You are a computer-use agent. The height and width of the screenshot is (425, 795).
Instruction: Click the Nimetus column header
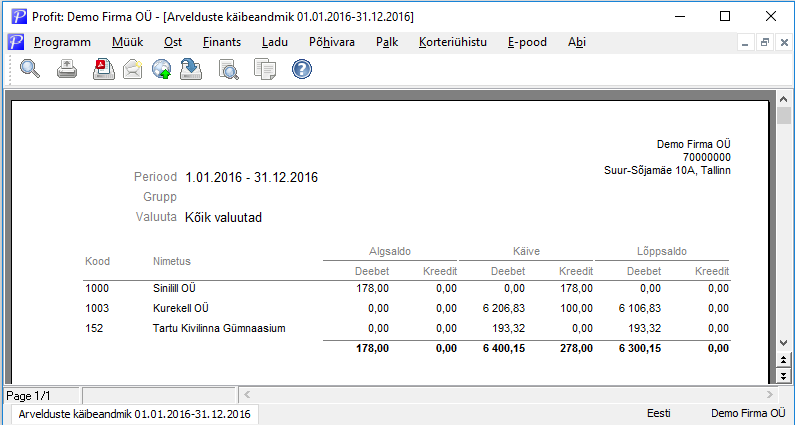172,261
